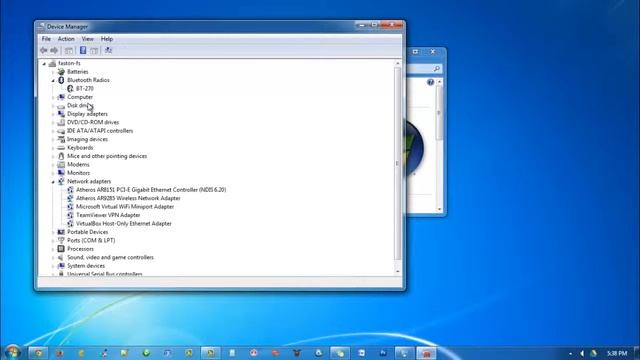Click the Modems category icon
The image size is (640, 360).
coord(61,164)
